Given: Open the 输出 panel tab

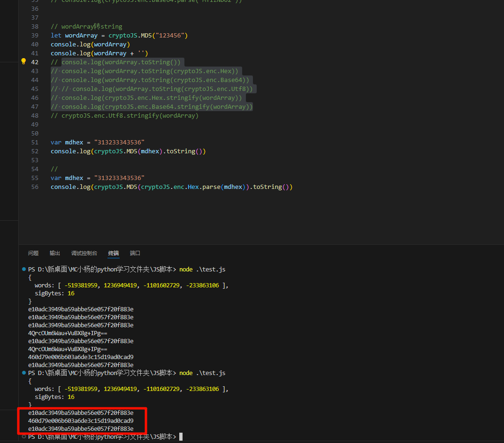Looking at the screenshot, I should point(55,253).
